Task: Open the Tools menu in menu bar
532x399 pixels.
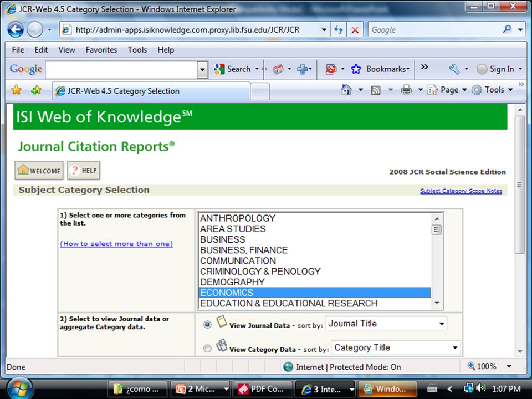Action: click(137, 50)
